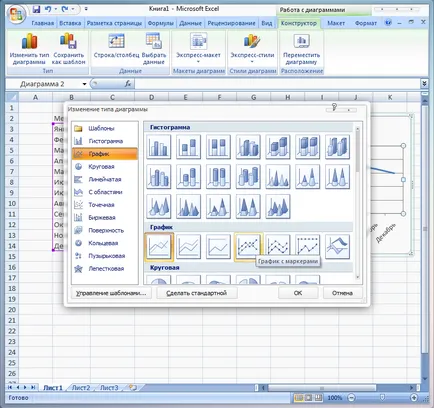Image resolution: width=434 pixels, height=408 pixels.
Task: Open the Вставка ribbon tab
Action: tap(70, 23)
